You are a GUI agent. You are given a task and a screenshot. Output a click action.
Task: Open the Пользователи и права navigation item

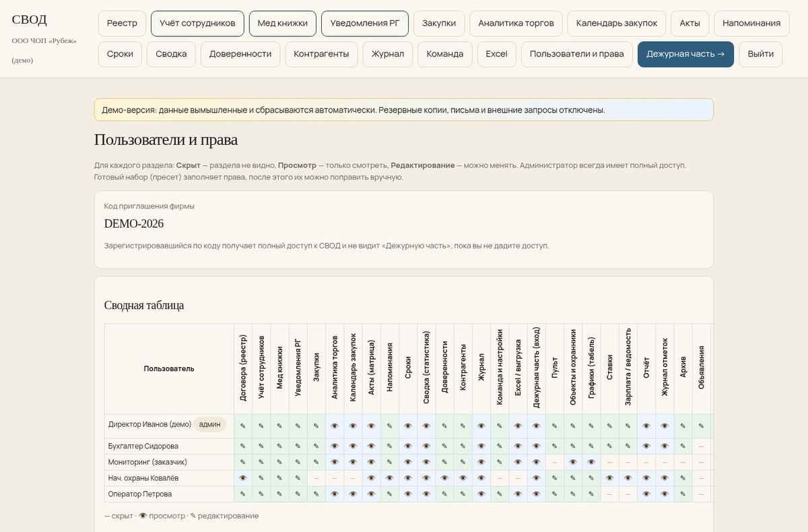point(577,54)
